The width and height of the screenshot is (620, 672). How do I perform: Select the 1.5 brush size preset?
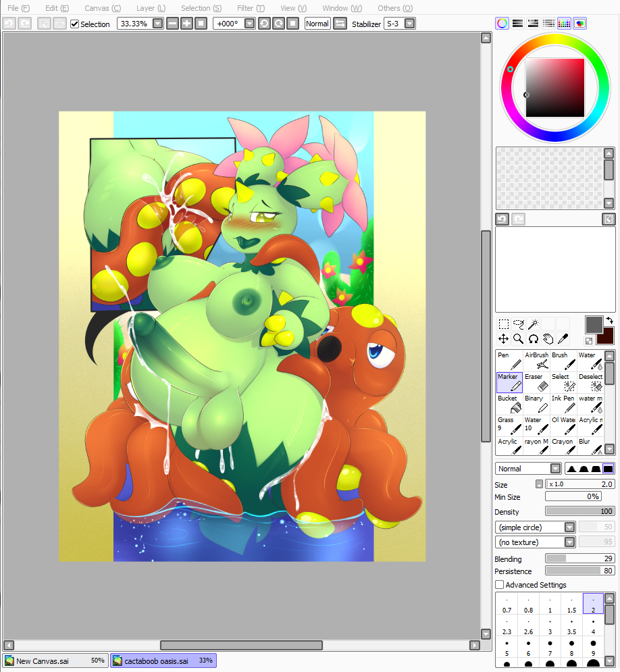pyautogui.click(x=571, y=604)
